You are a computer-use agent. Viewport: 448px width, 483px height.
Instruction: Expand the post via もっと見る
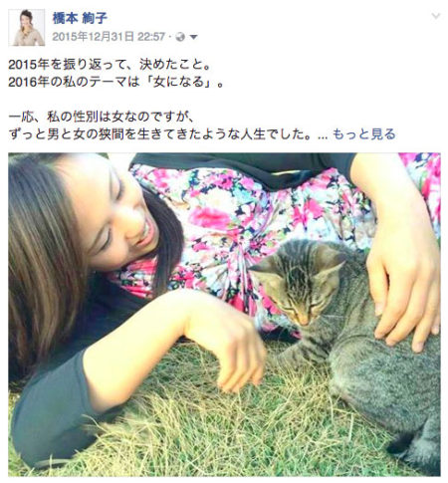pos(364,134)
